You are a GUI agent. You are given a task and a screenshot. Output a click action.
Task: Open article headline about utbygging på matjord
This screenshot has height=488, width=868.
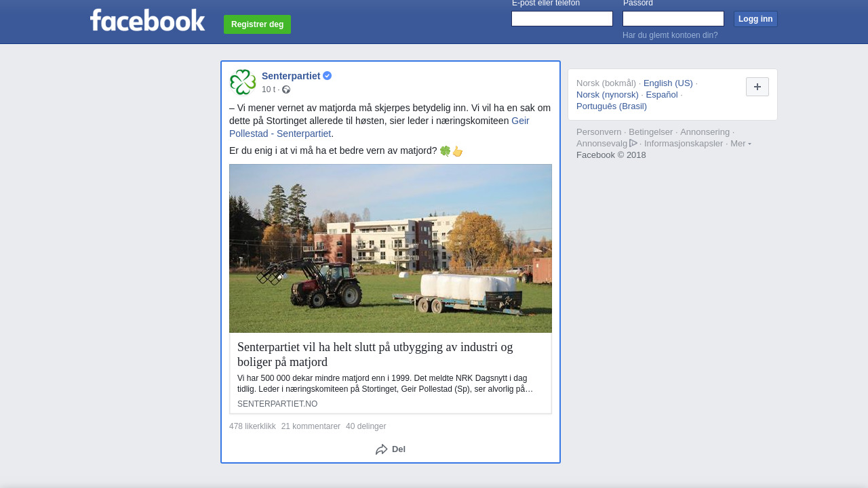coord(375,354)
